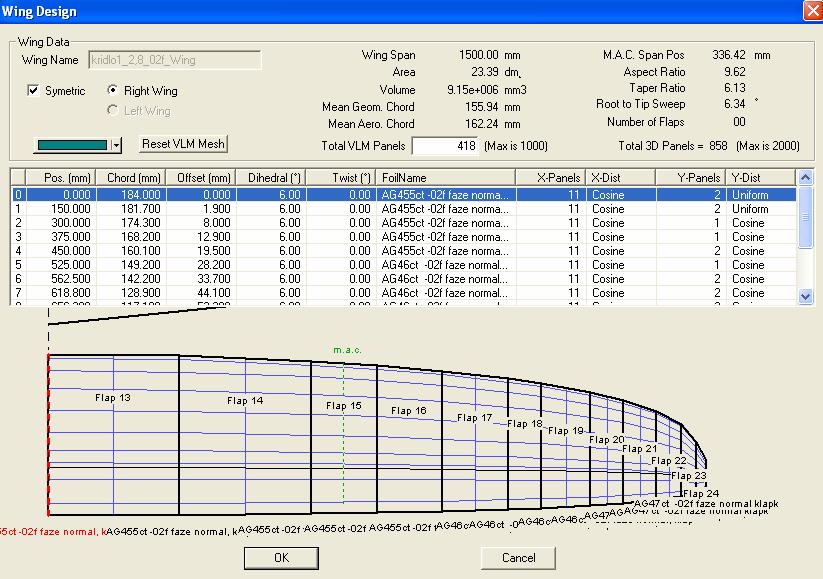Select row header number 3
The image size is (823, 579).
[18, 237]
